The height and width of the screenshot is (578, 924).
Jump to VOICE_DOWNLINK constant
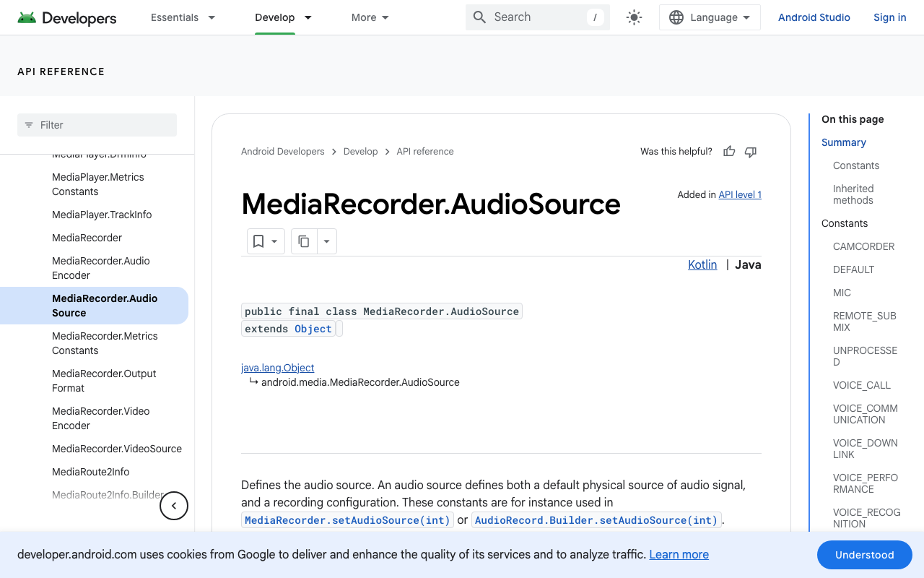(866, 449)
